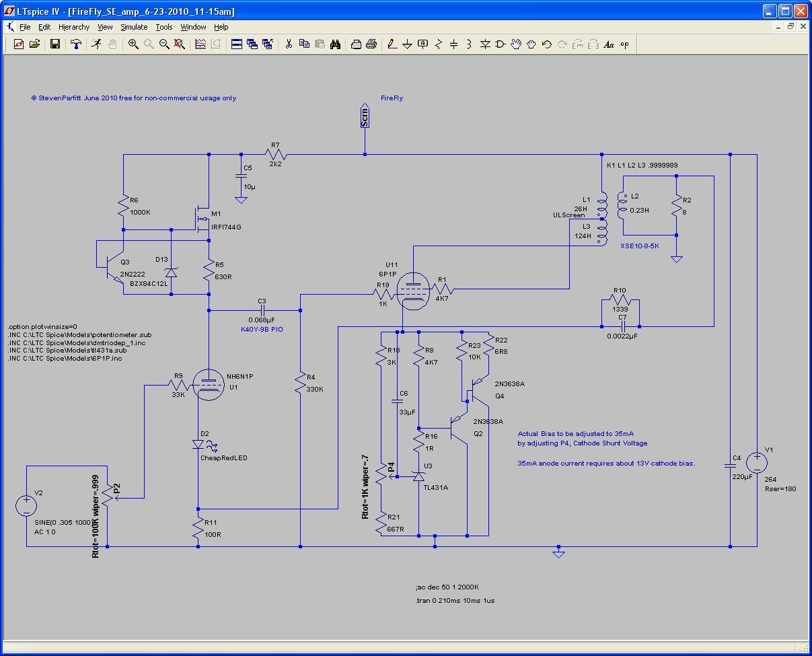Zoom in with magnifier plus icon

(x=133, y=44)
